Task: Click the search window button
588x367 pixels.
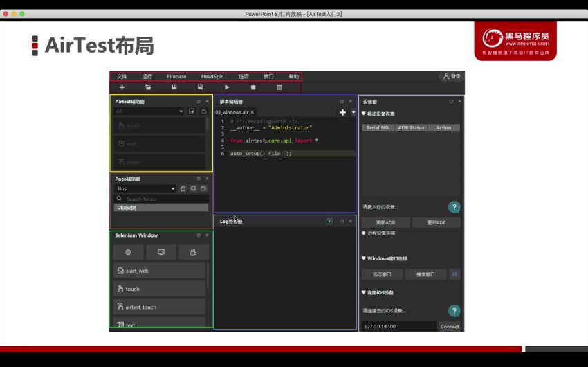Action: pyautogui.click(x=425, y=274)
